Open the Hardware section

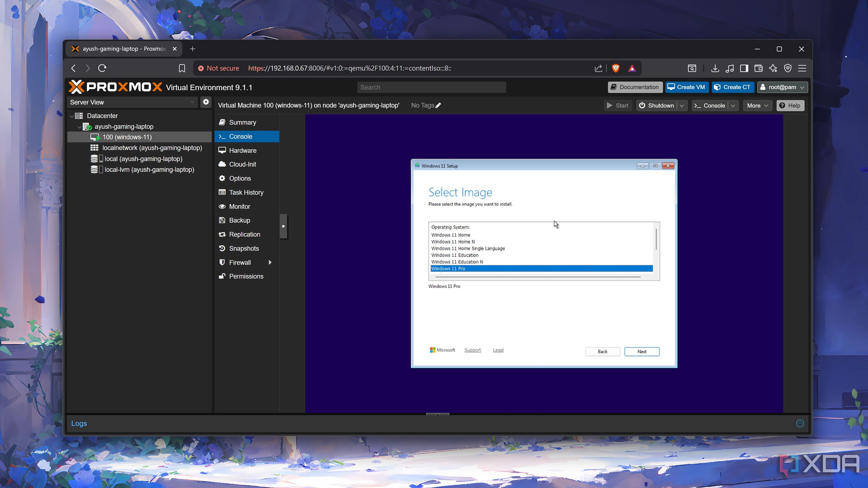pyautogui.click(x=247, y=150)
